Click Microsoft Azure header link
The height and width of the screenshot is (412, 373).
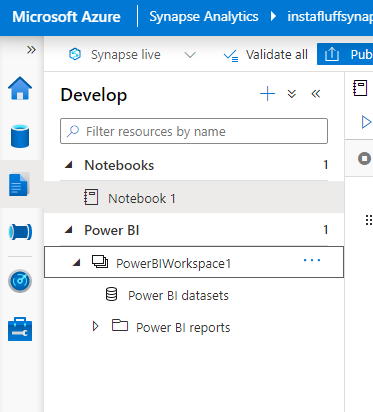click(x=66, y=17)
